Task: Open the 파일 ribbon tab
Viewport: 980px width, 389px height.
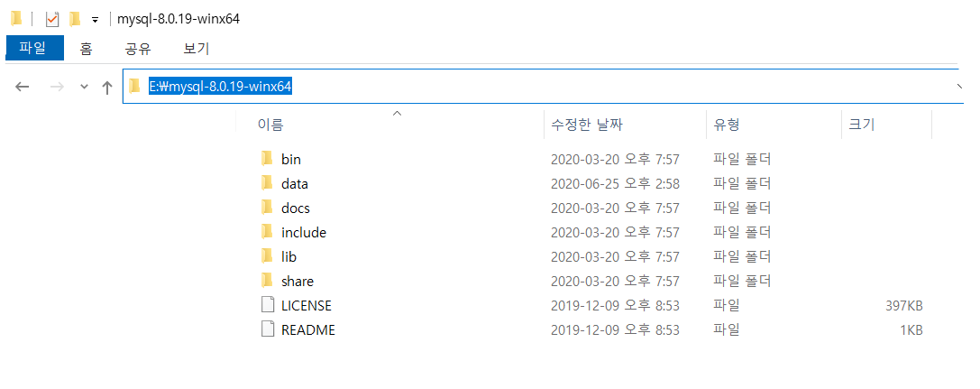Action: (x=34, y=48)
